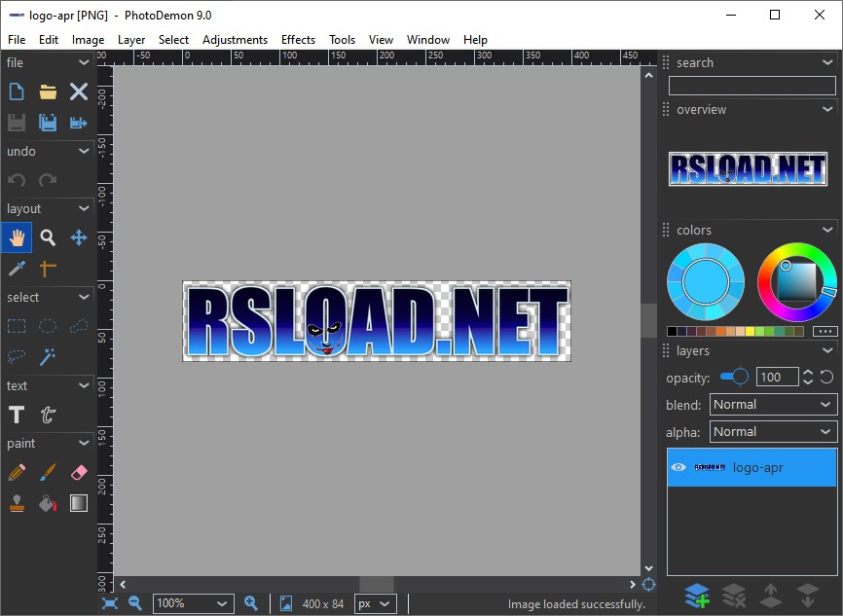The image size is (843, 616).
Task: Select the basic Text tool
Action: (17, 415)
